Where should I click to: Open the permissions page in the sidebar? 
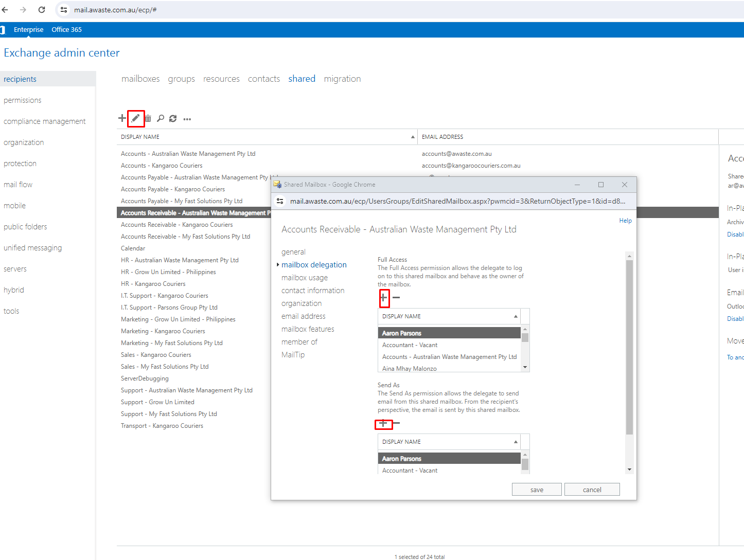coord(23,100)
